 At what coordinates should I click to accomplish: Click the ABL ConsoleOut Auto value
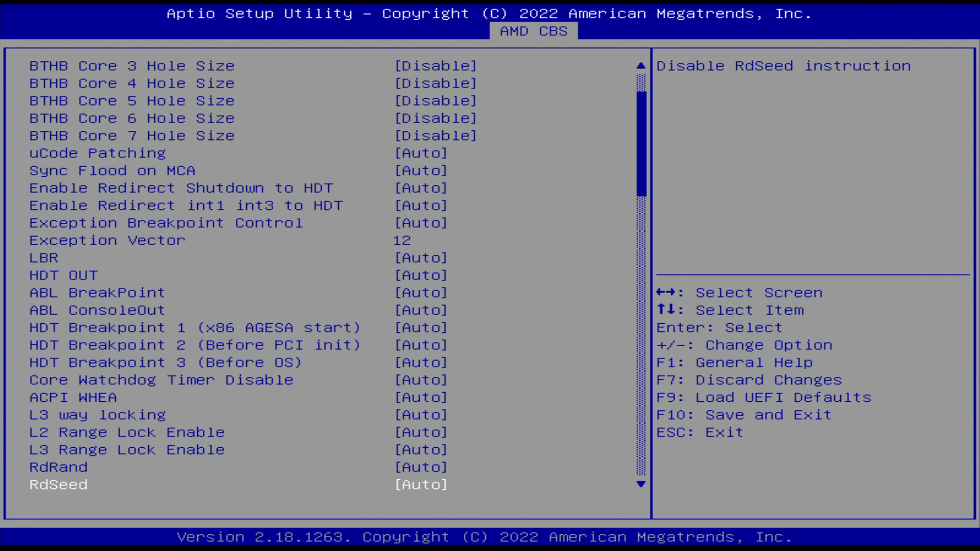(421, 310)
